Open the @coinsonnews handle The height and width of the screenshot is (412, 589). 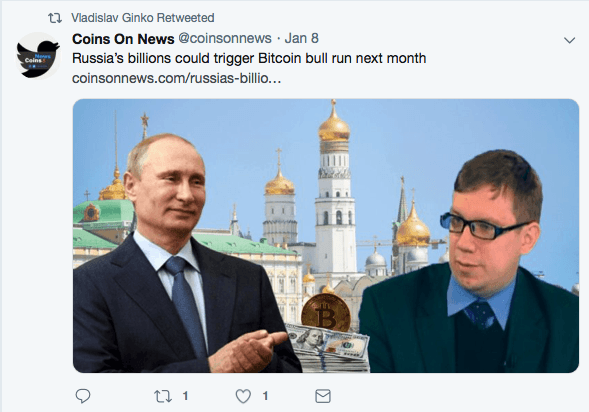tap(225, 38)
